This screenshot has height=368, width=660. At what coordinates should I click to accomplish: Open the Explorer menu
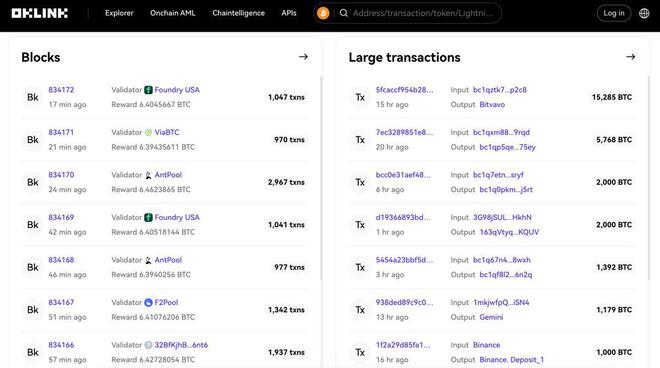click(x=119, y=13)
